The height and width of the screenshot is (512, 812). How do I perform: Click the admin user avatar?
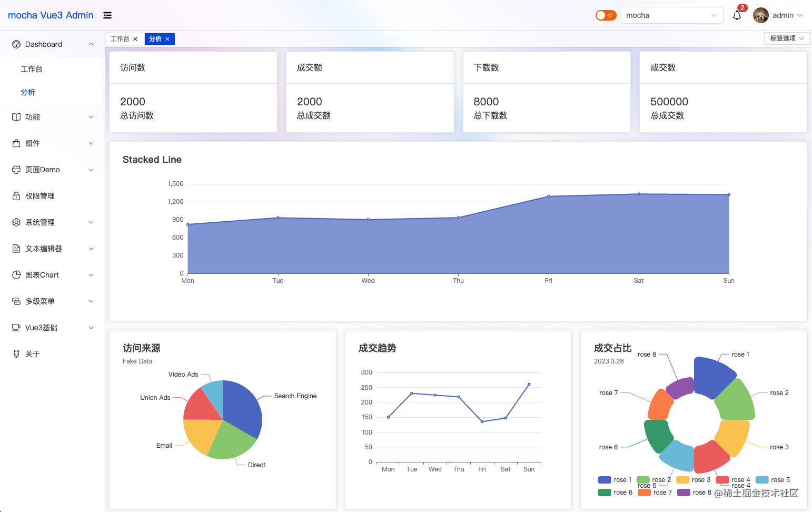(x=761, y=15)
